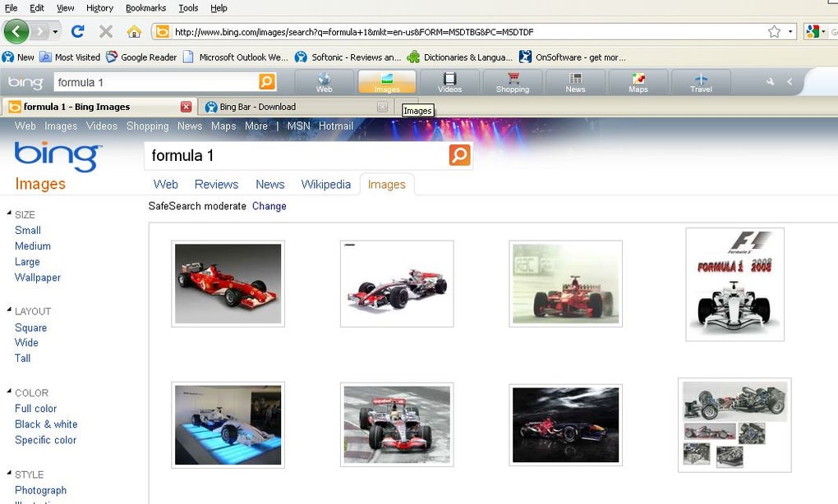Click the Bing Bar search text field

[156, 82]
